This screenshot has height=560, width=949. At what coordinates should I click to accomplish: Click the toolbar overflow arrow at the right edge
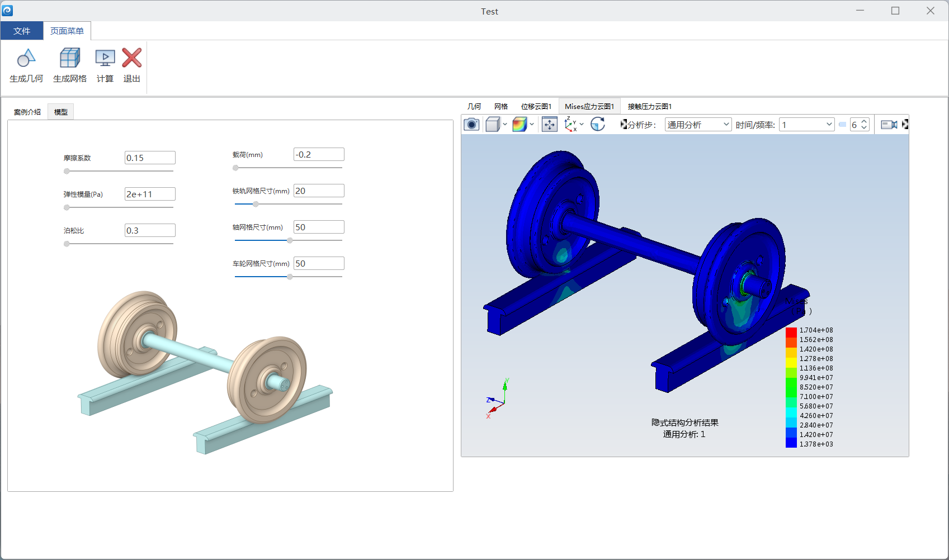point(905,125)
